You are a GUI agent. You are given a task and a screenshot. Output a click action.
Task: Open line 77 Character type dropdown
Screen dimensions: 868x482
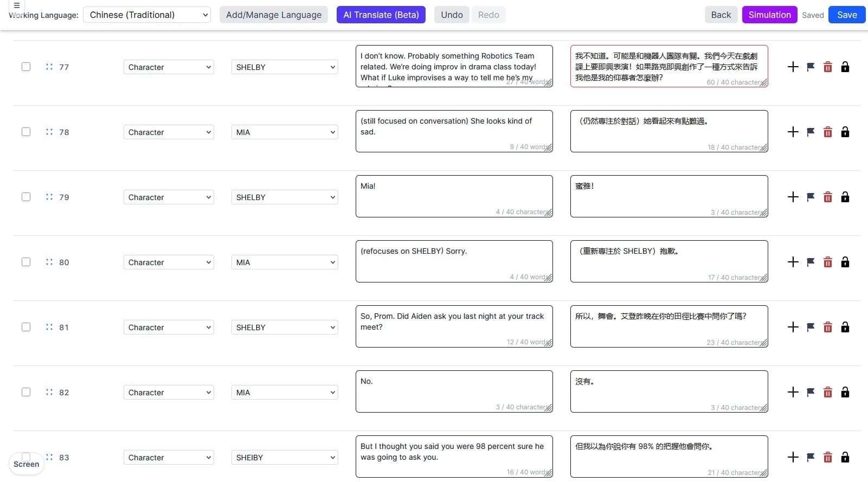pos(169,67)
